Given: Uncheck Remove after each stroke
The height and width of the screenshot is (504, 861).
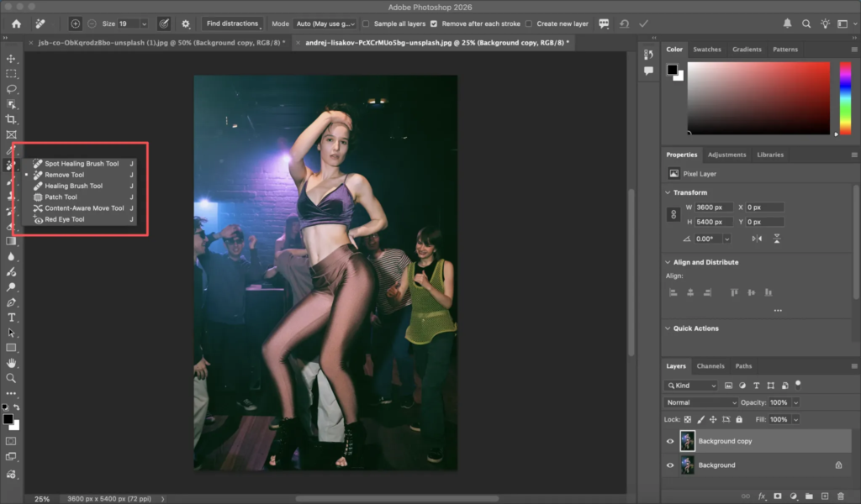Looking at the screenshot, I should coord(434,24).
